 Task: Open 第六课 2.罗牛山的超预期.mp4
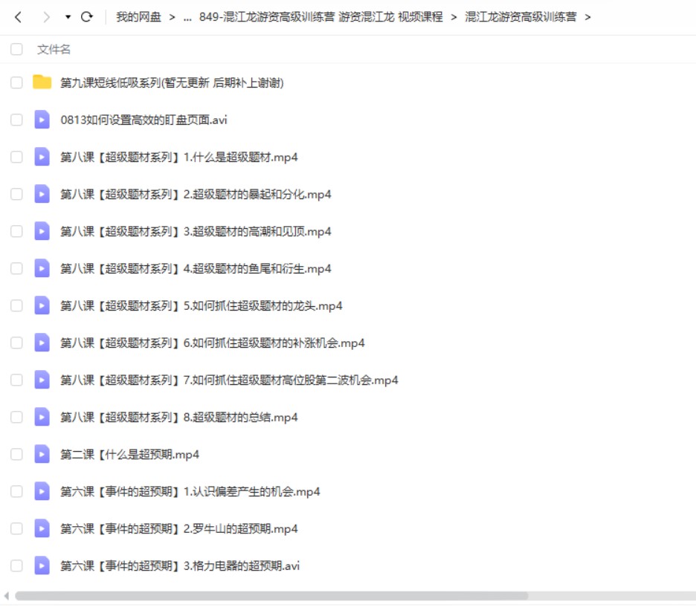[x=179, y=530]
